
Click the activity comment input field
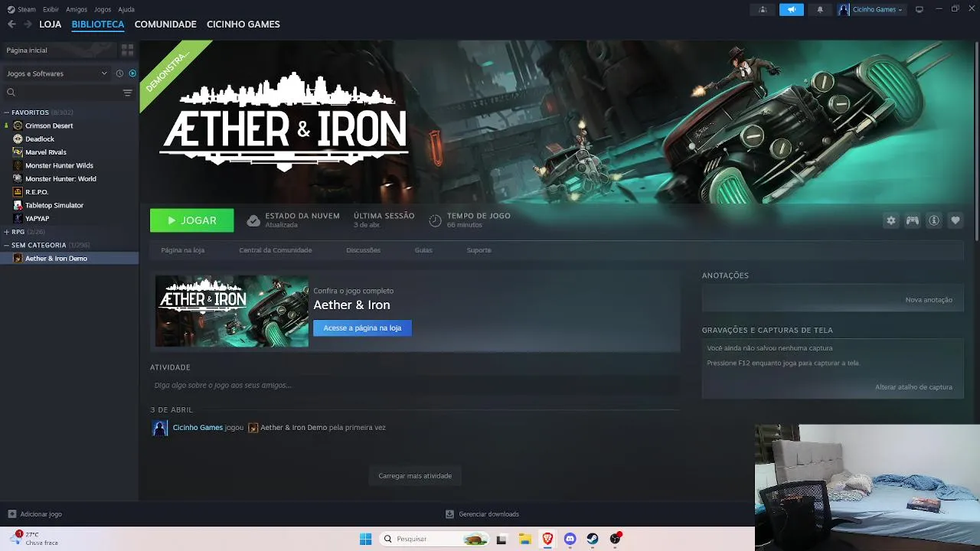415,386
